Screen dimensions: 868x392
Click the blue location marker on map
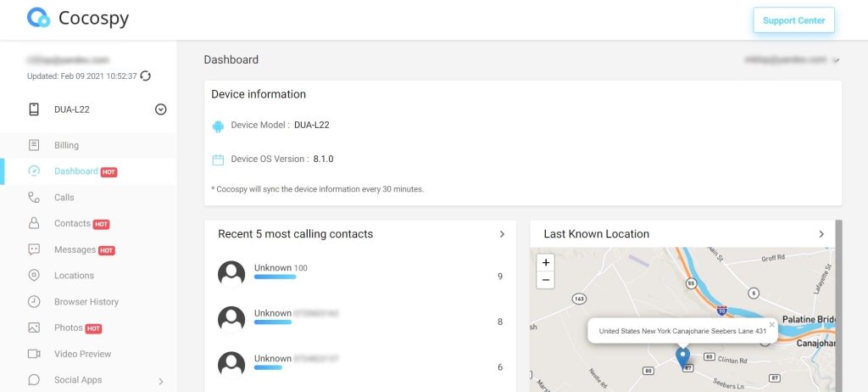[683, 358]
